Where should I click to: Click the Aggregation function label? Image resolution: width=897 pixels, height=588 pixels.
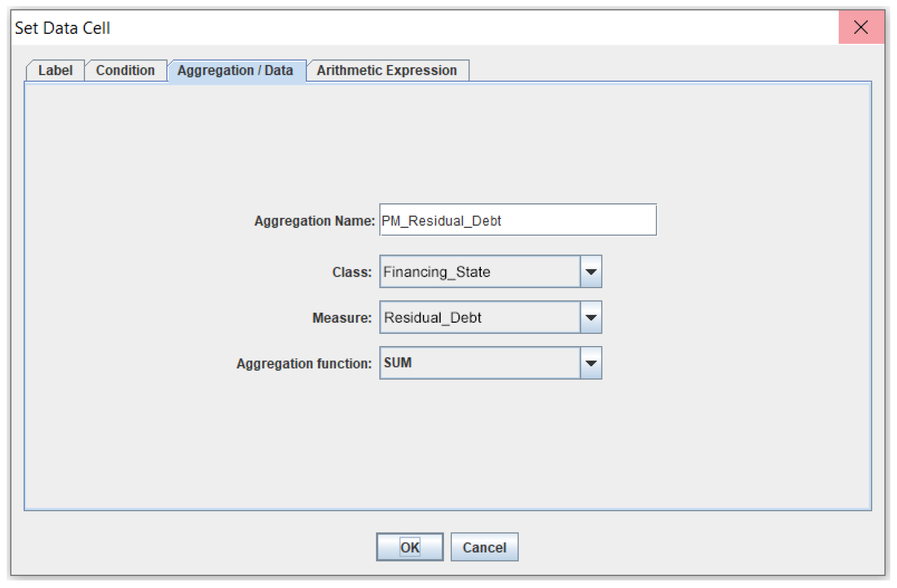pos(304,364)
